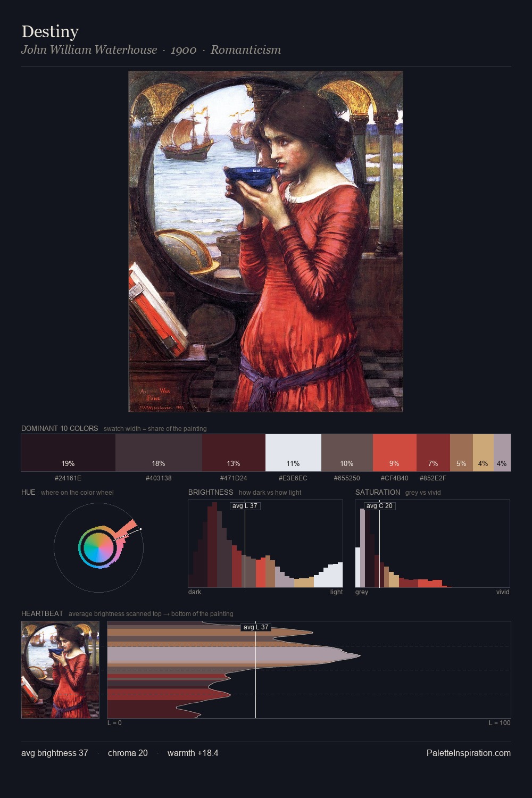532x798 pixels.
Task: Click the "L = 100" axis label
Action: click(500, 723)
